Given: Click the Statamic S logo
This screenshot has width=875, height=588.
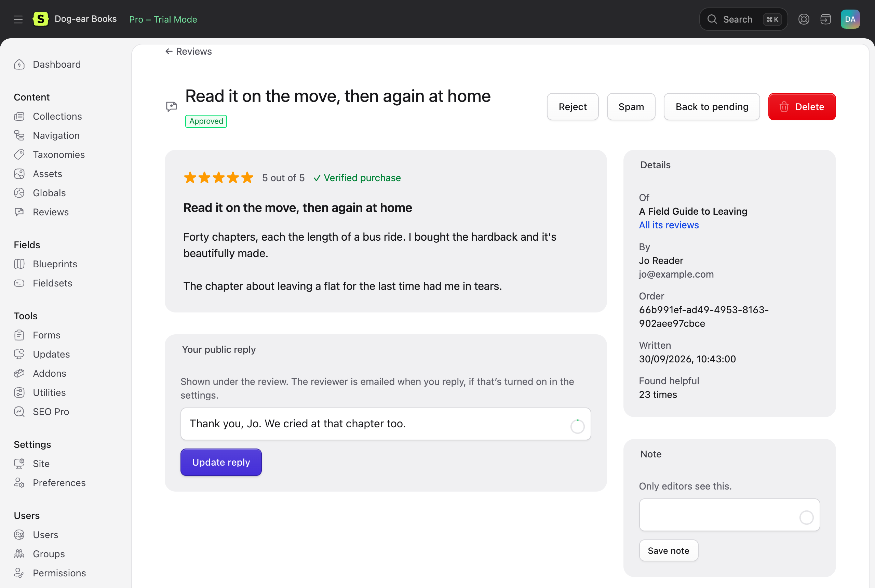Looking at the screenshot, I should click(x=40, y=19).
